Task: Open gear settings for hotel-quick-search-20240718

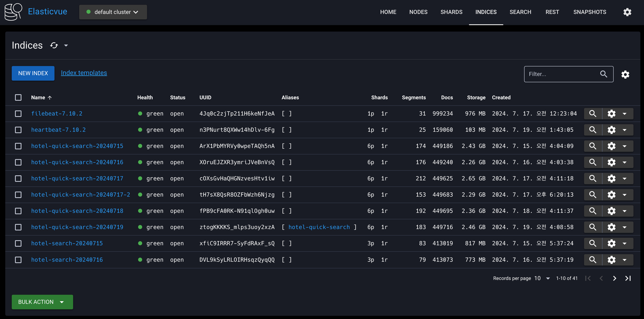Action: click(x=611, y=211)
